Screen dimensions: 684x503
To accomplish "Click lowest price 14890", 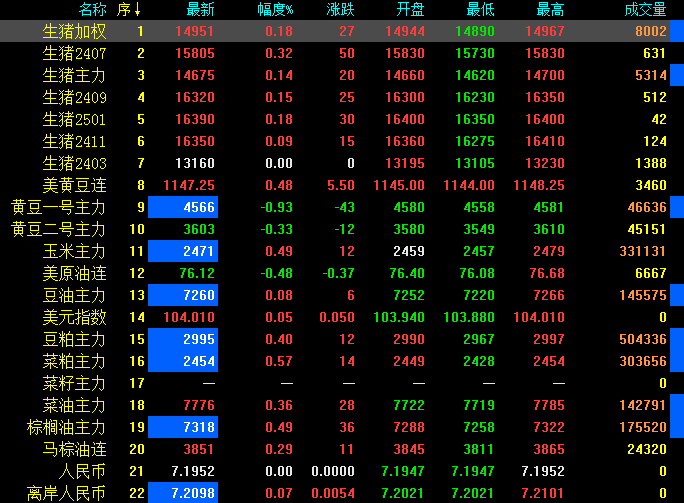I will point(475,31).
